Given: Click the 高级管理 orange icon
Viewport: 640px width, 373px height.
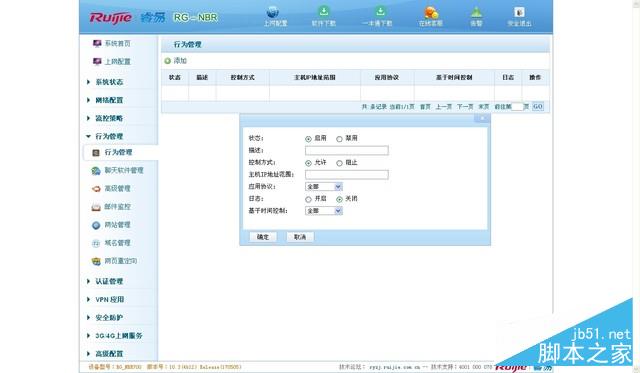Looking at the screenshot, I should pyautogui.click(x=96, y=189).
